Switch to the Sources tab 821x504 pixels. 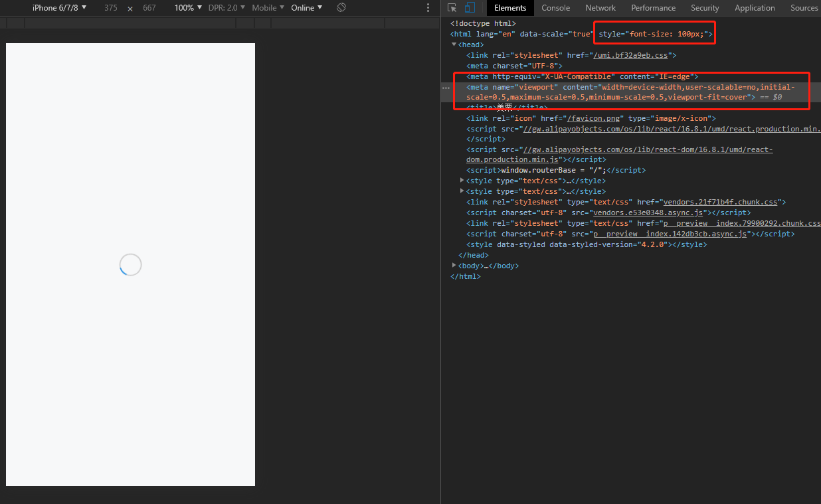click(804, 8)
